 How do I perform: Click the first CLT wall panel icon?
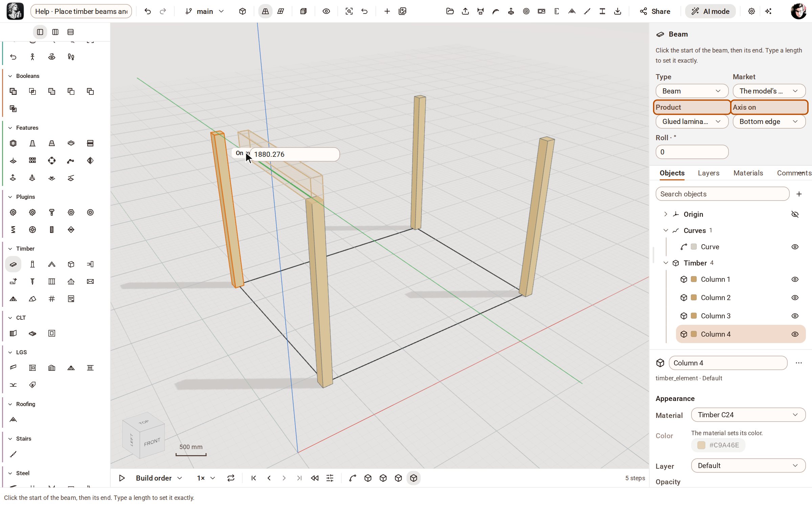tap(13, 333)
